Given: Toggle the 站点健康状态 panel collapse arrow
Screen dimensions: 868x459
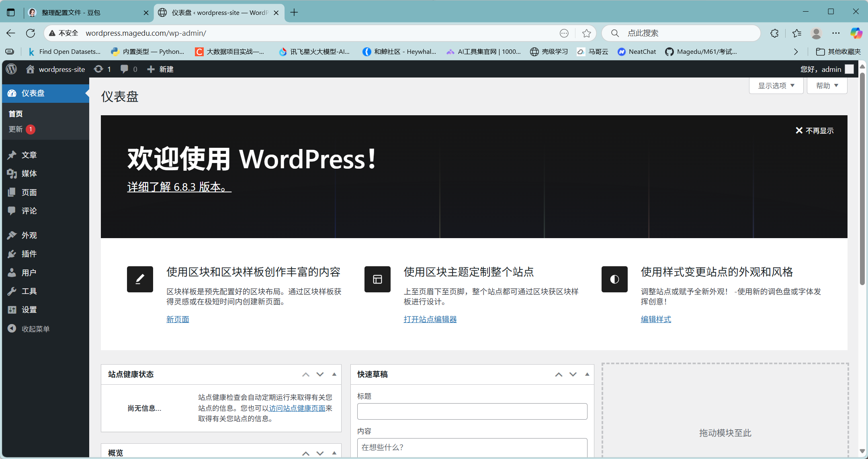Looking at the screenshot, I should pyautogui.click(x=334, y=374).
